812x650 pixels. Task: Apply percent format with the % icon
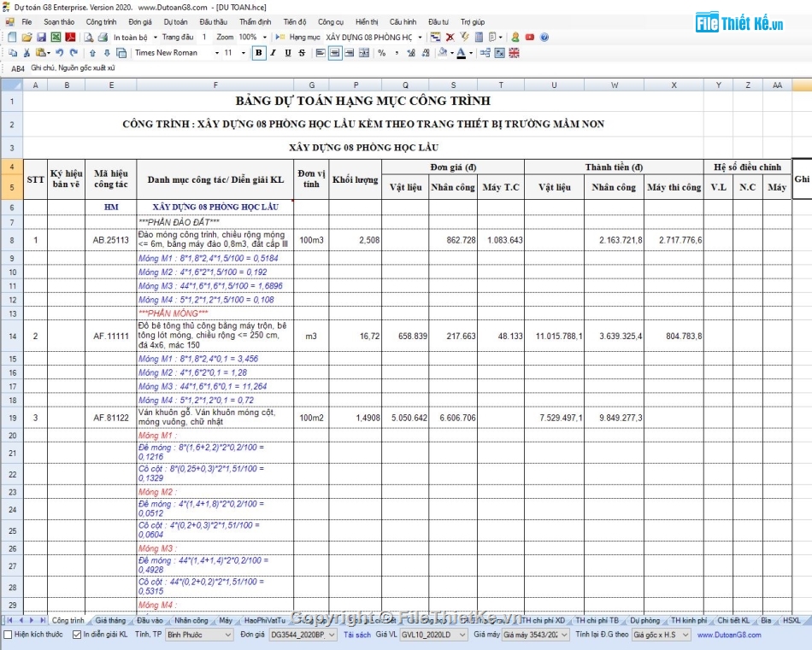pyautogui.click(x=382, y=53)
